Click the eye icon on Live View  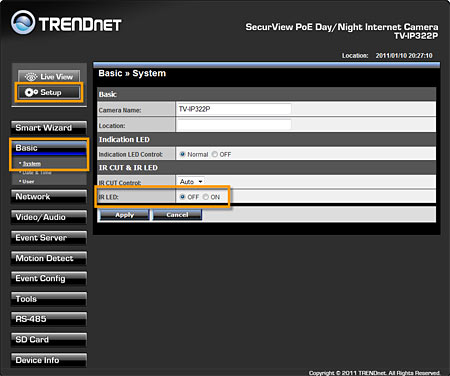(31, 77)
